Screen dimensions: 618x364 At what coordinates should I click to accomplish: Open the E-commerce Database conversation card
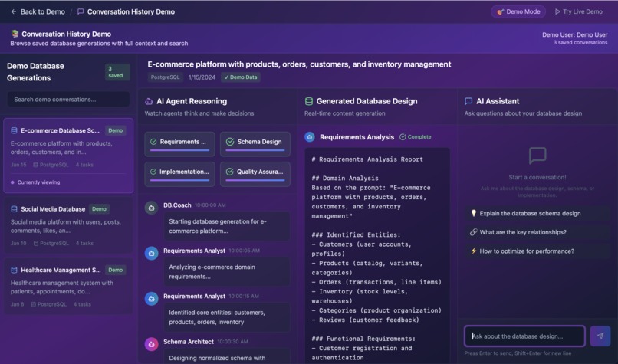point(68,156)
